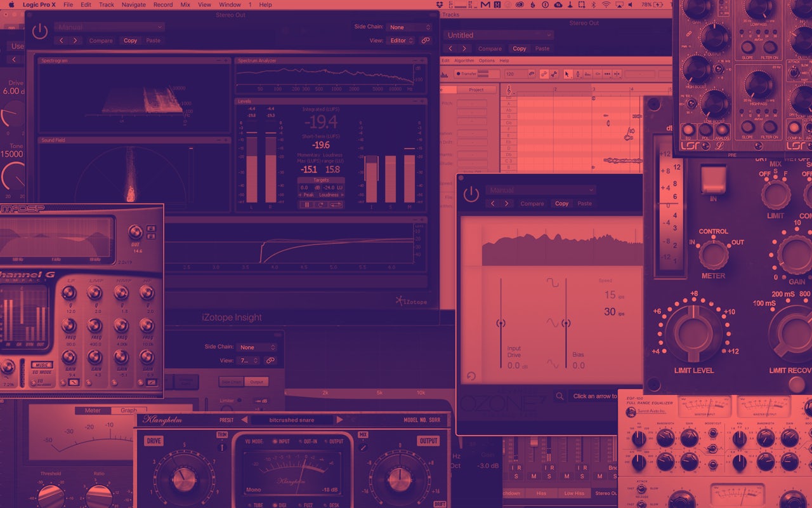
Task: Click the Ozone Bias slider handle
Action: pos(565,323)
